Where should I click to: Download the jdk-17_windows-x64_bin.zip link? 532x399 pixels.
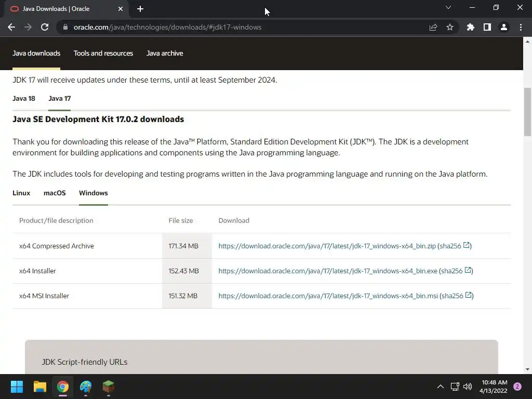pos(327,246)
